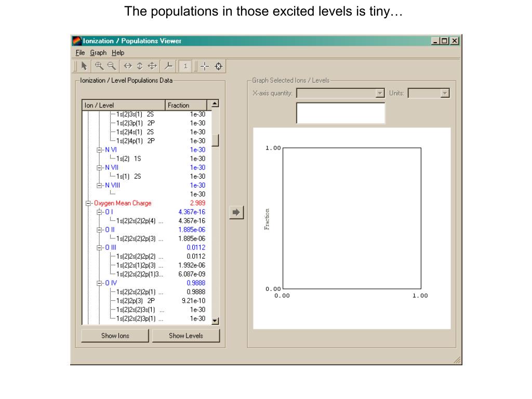Select level 1s(2)2s(2)2p(2) under O III
This screenshot has width=532, height=399.
(140, 257)
